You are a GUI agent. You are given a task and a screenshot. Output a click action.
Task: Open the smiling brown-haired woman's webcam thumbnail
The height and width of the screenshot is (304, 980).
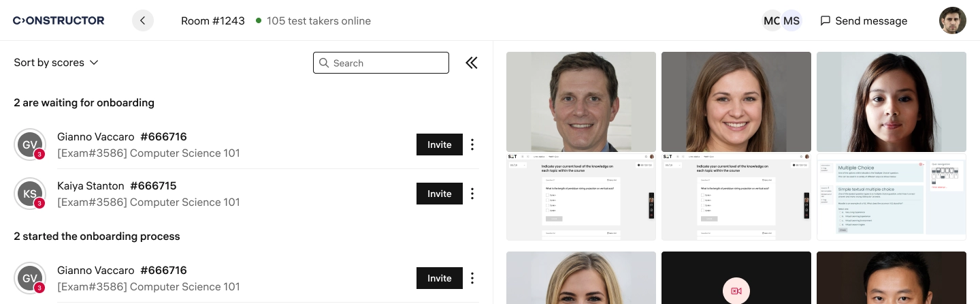pyautogui.click(x=736, y=102)
